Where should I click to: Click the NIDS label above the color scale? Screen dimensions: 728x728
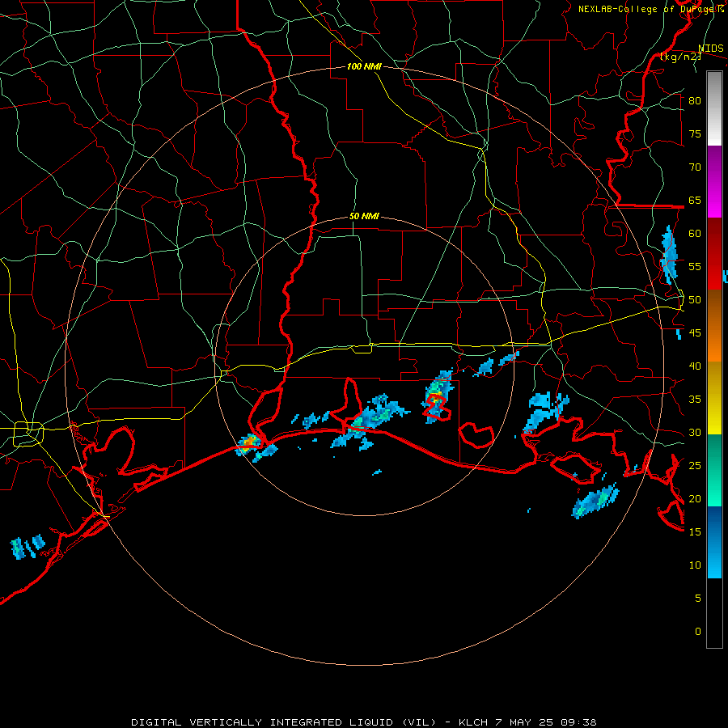click(x=710, y=49)
